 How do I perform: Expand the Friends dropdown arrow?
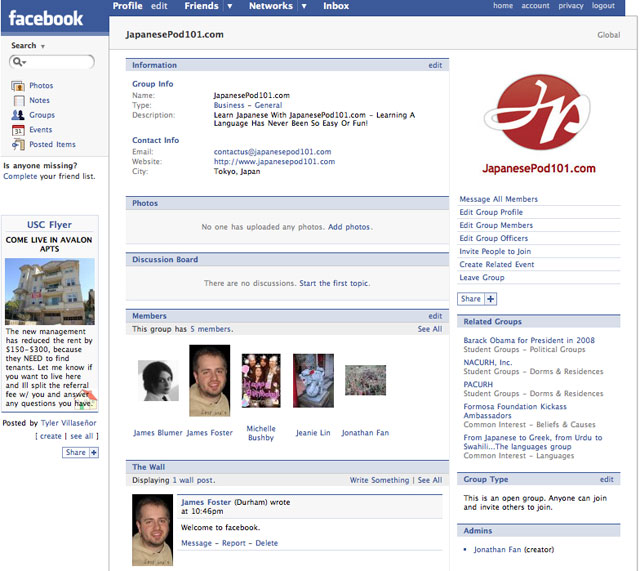pyautogui.click(x=230, y=6)
